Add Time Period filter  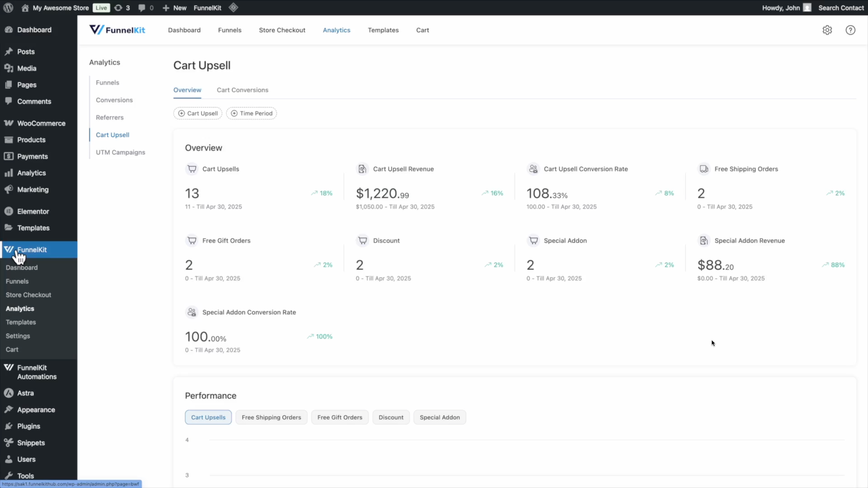click(251, 113)
